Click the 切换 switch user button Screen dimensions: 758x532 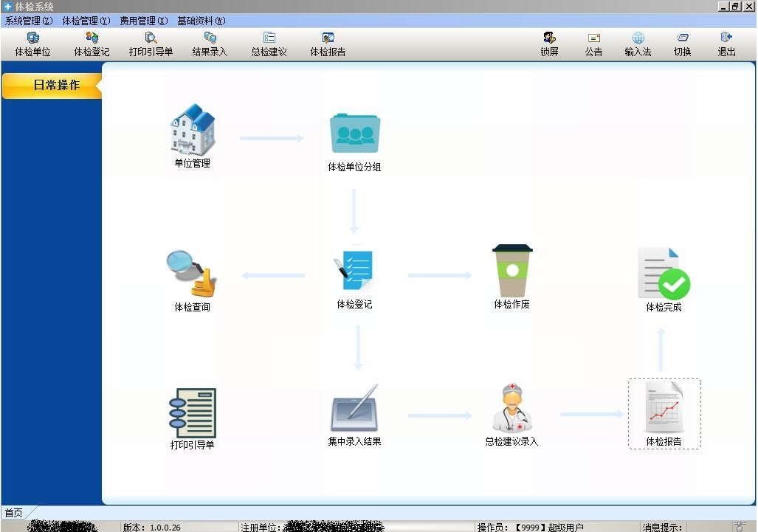pyautogui.click(x=682, y=44)
